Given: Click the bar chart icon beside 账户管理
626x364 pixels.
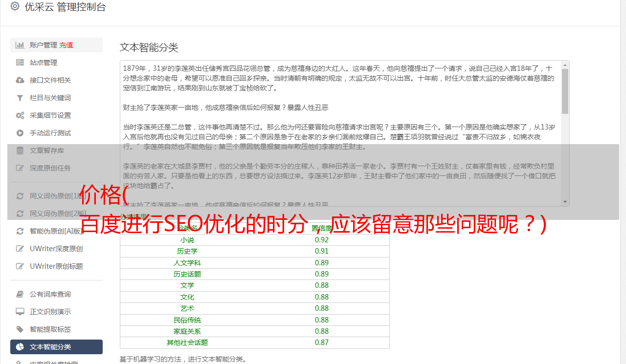Looking at the screenshot, I should pos(20,45).
